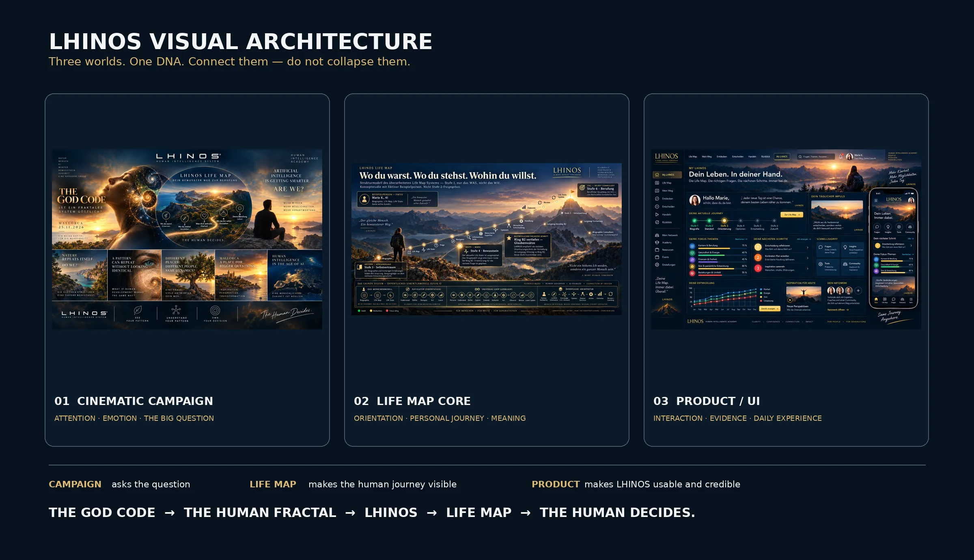Click the notification bell in the dashboard
Viewport: 974px width, 560px height.
[x=840, y=157]
